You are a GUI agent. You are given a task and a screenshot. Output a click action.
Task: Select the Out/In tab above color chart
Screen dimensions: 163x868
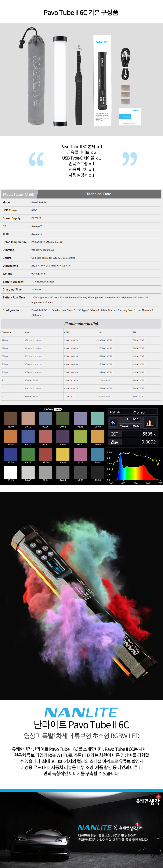(58, 409)
